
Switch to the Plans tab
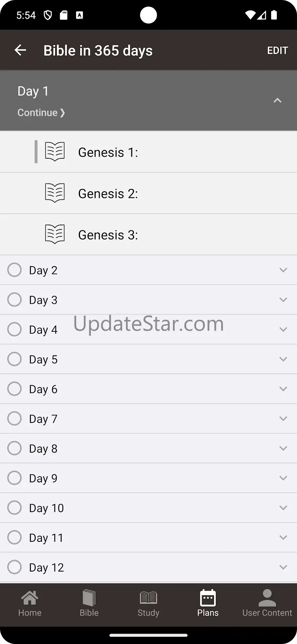coord(208,603)
